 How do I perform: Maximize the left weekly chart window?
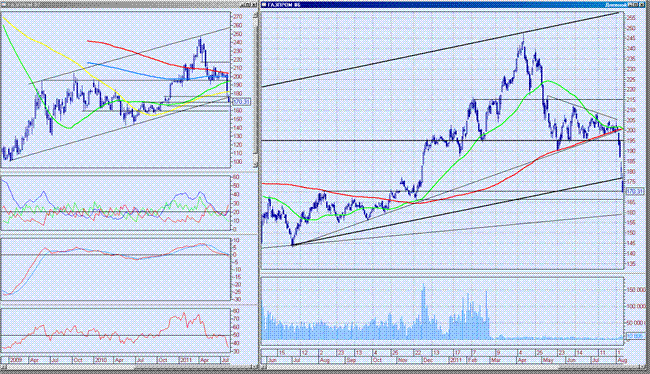247,5
